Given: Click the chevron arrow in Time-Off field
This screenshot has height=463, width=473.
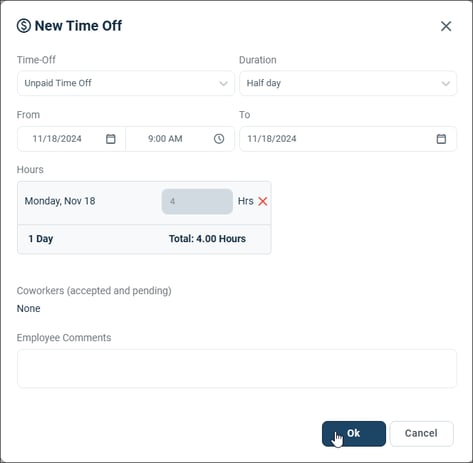Looking at the screenshot, I should click(x=223, y=83).
